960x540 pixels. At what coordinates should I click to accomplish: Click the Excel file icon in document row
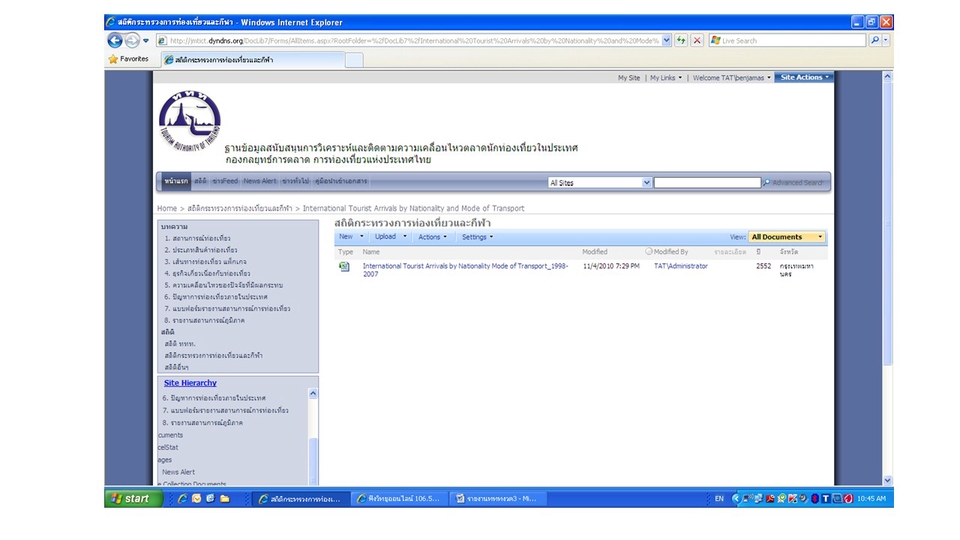click(344, 266)
